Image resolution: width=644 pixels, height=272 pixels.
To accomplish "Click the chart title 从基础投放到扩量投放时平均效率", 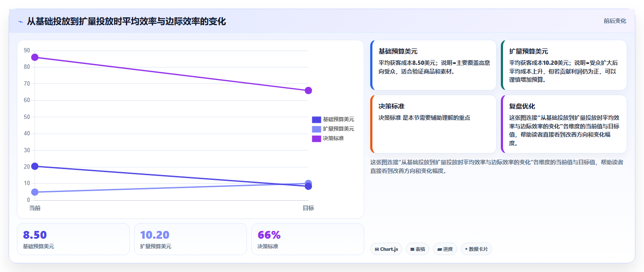I will click(126, 21).
